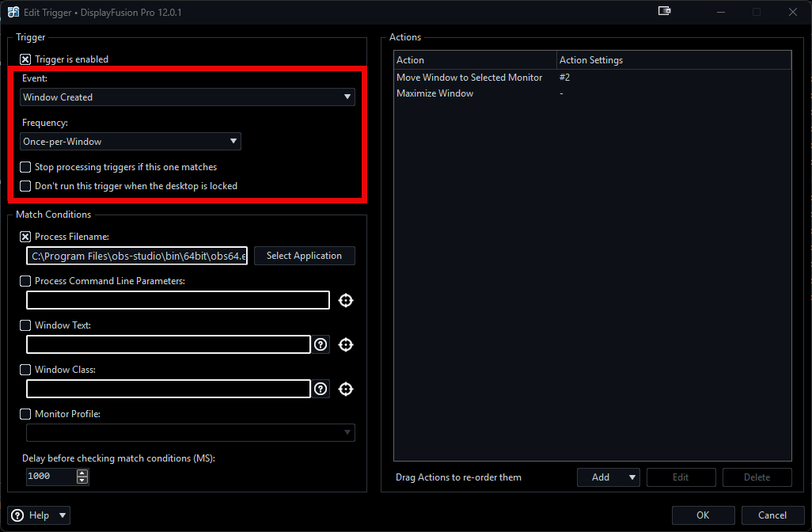
Task: Select the Move Window to Selected Monitor action
Action: pyautogui.click(x=469, y=78)
